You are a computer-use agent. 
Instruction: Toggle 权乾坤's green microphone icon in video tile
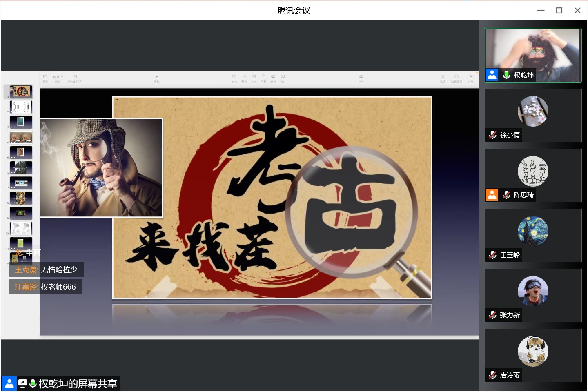(506, 75)
